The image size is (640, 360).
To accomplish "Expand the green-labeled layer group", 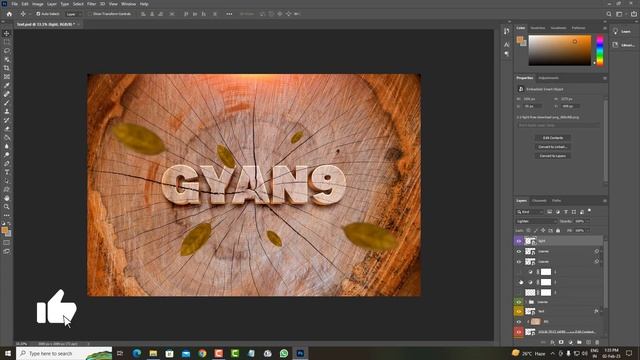I will point(526,302).
